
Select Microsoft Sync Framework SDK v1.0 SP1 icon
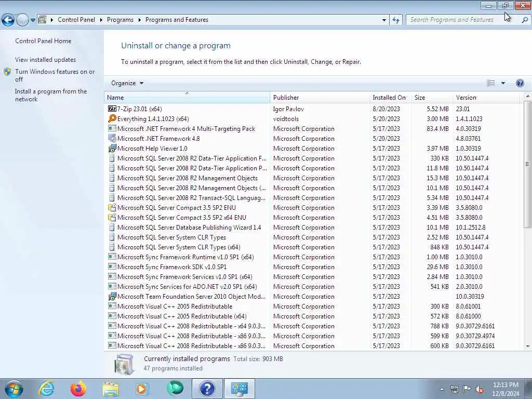pyautogui.click(x=112, y=267)
